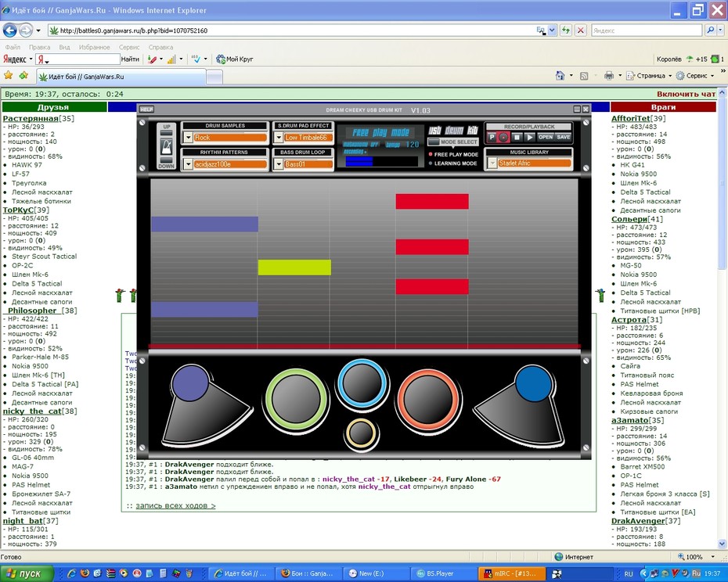Click the Включить чат link
728x582 pixels.
click(686, 94)
